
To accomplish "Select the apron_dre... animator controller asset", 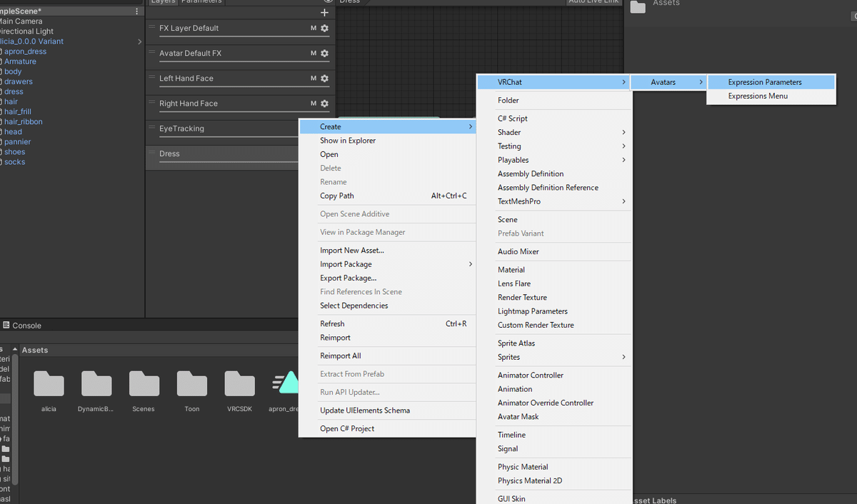I will click(x=285, y=383).
